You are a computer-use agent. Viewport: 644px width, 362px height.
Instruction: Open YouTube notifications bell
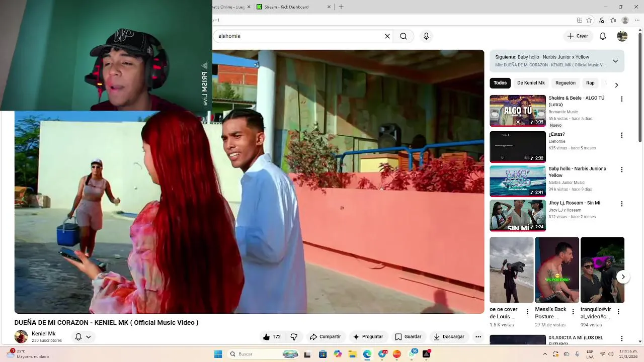pyautogui.click(x=603, y=36)
